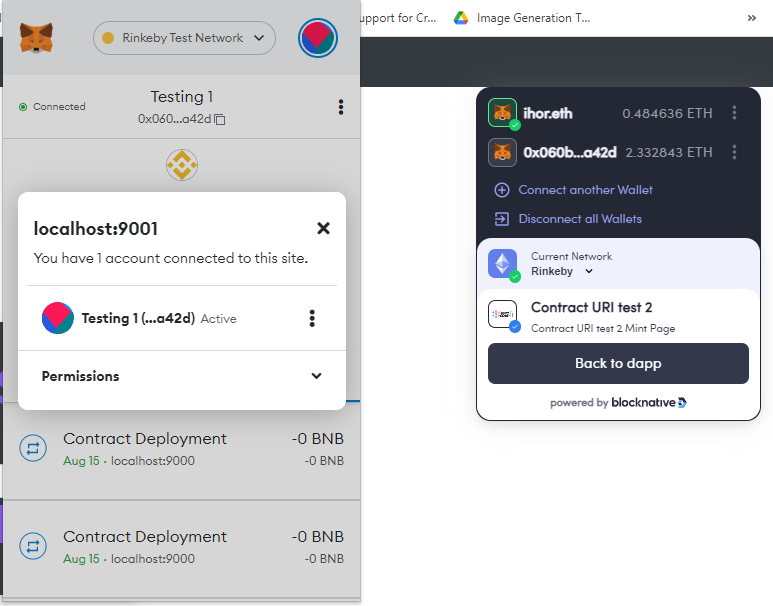The width and height of the screenshot is (773, 606).
Task: Click the Testing 1 account name header
Action: (182, 97)
